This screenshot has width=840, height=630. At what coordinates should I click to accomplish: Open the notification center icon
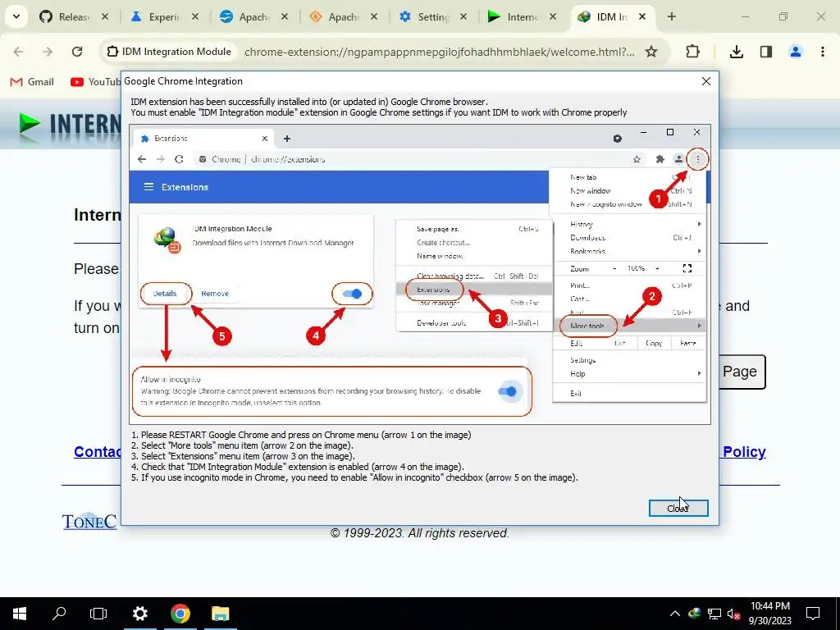[x=813, y=614]
